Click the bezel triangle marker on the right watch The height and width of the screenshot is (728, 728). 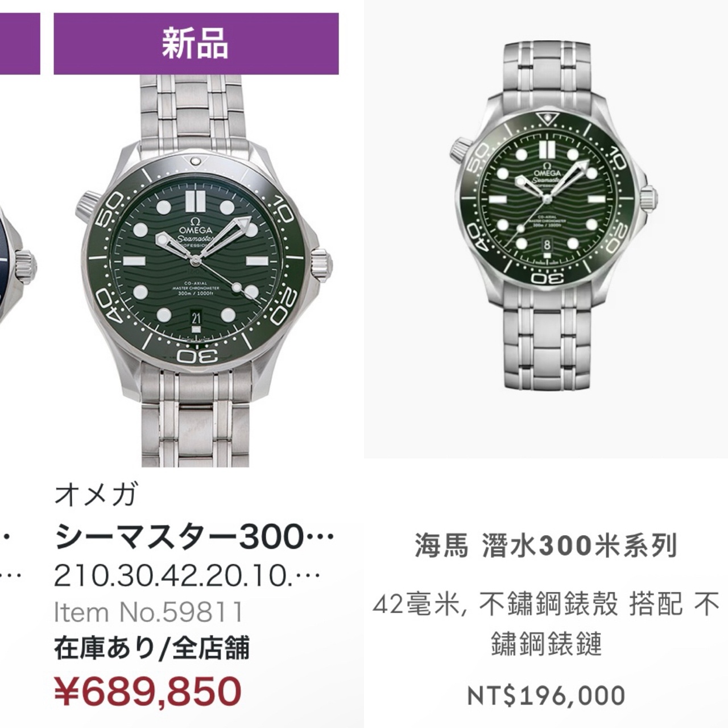548,119
